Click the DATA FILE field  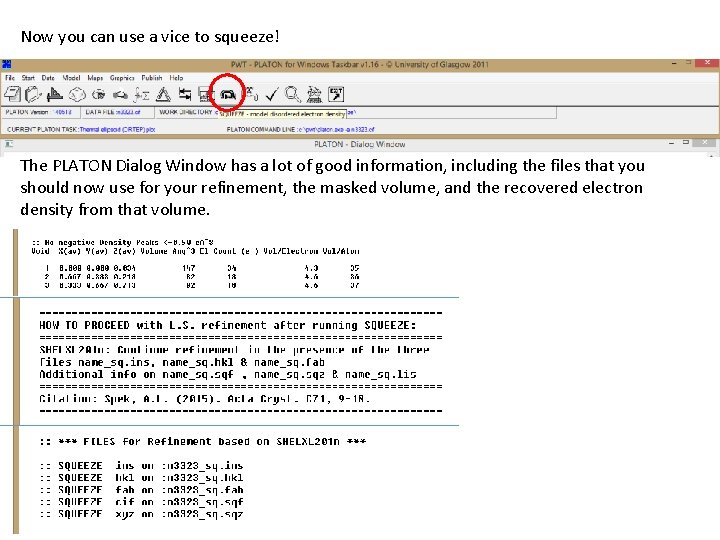point(117,112)
